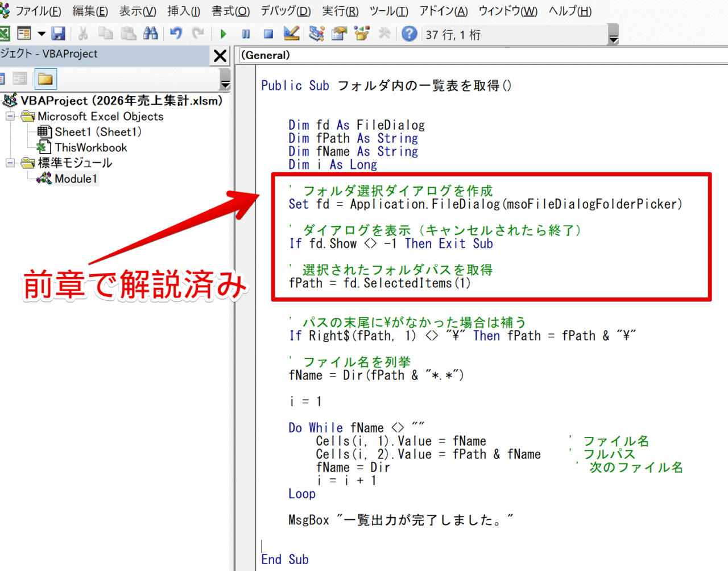This screenshot has height=571, width=728.
Task: Open the Insert UserForm dropdown arrow
Action: click(x=42, y=34)
